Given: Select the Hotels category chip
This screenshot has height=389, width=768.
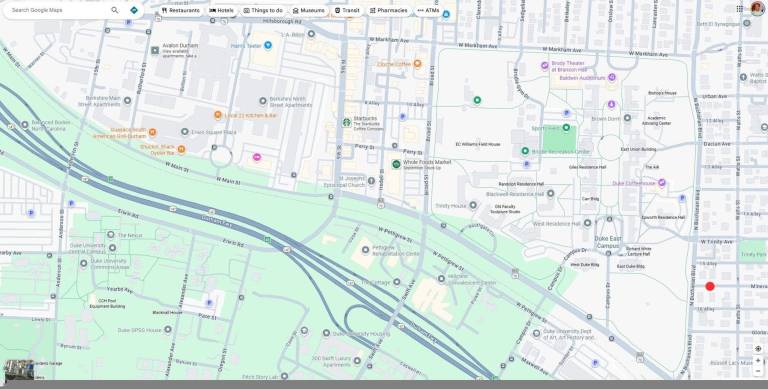Looking at the screenshot, I should (x=221, y=10).
